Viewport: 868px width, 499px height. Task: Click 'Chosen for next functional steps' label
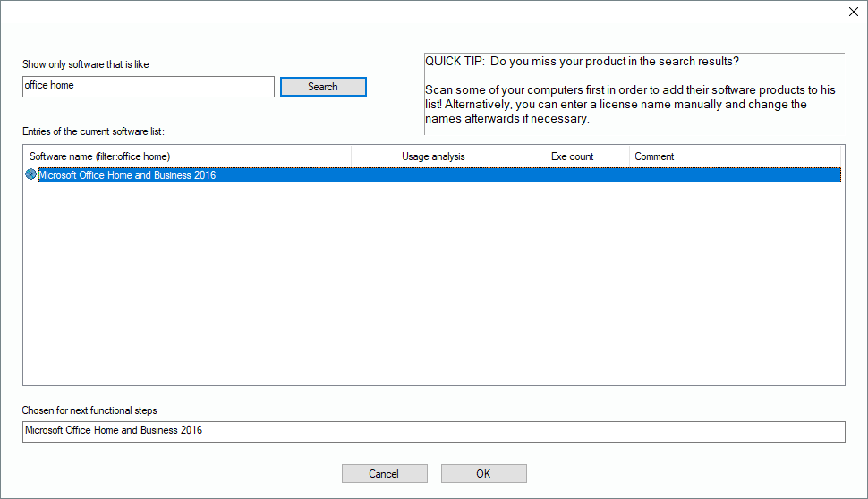point(89,410)
